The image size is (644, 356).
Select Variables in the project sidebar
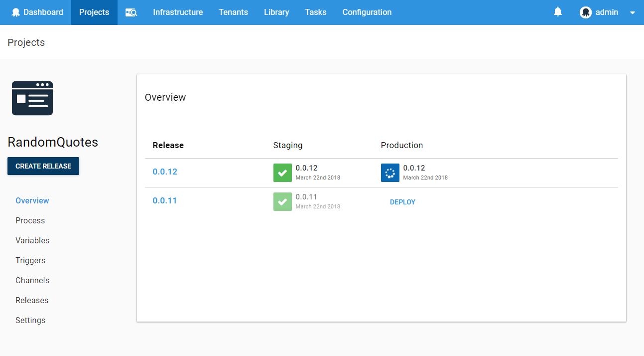click(x=32, y=240)
